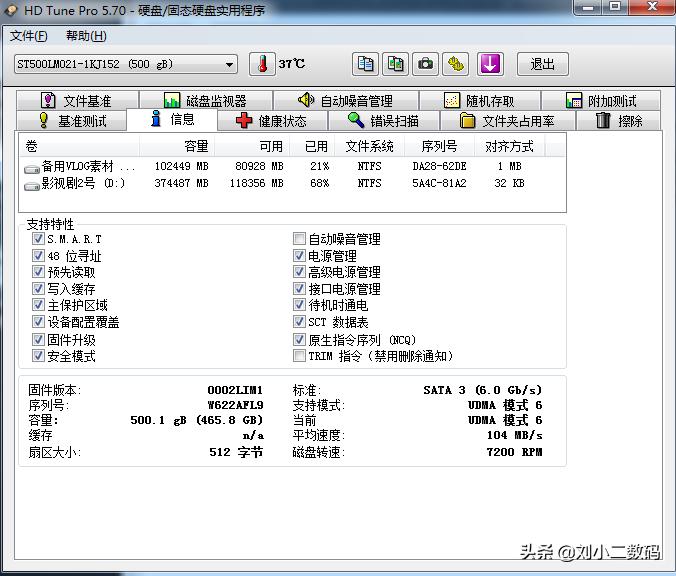This screenshot has height=576, width=676.
Task: Switch to the 磁盘监视器 tab
Action: [x=206, y=101]
